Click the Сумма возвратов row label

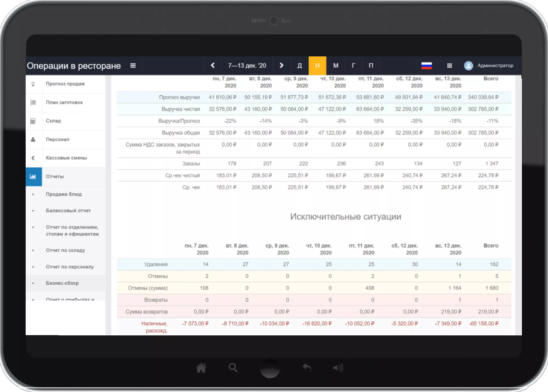click(x=146, y=312)
